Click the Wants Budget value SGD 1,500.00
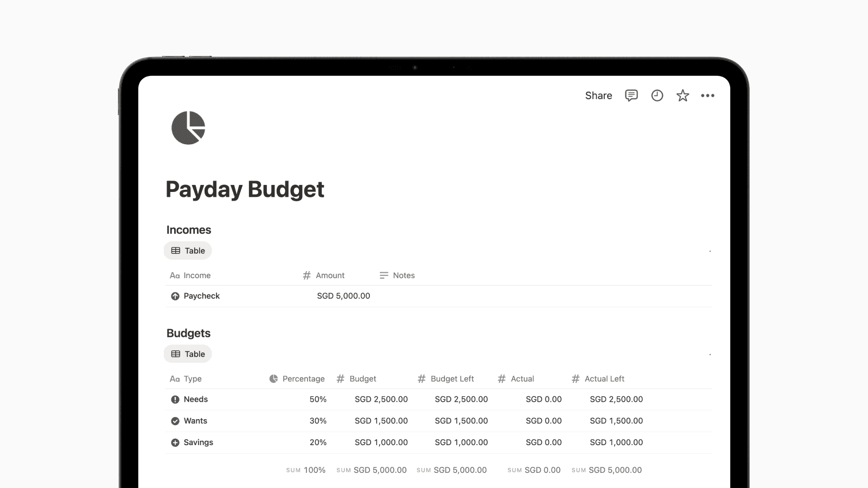Screen dimensions: 868x488 click(x=381, y=421)
